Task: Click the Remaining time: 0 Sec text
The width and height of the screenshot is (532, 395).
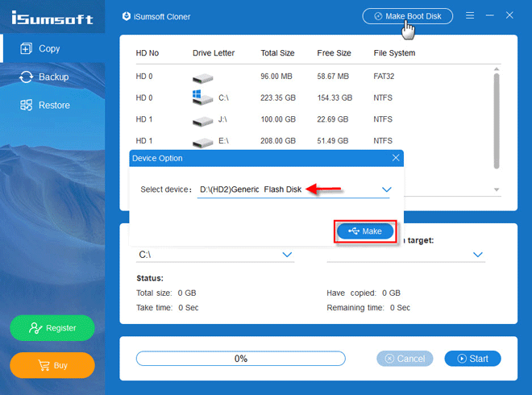Action: pyautogui.click(x=368, y=308)
